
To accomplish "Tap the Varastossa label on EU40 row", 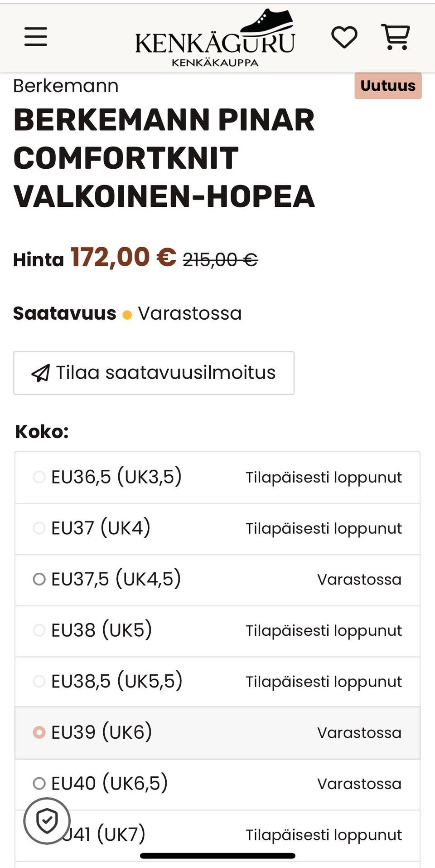I will coord(359,784).
